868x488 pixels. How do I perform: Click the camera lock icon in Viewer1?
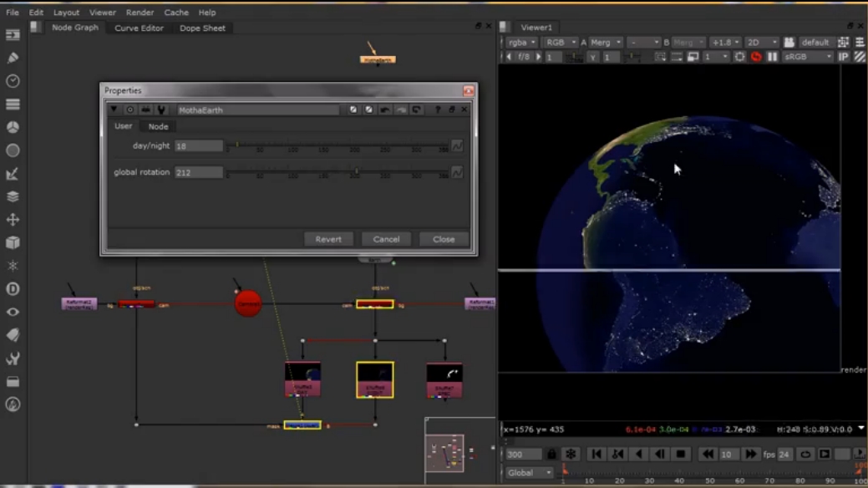(789, 42)
